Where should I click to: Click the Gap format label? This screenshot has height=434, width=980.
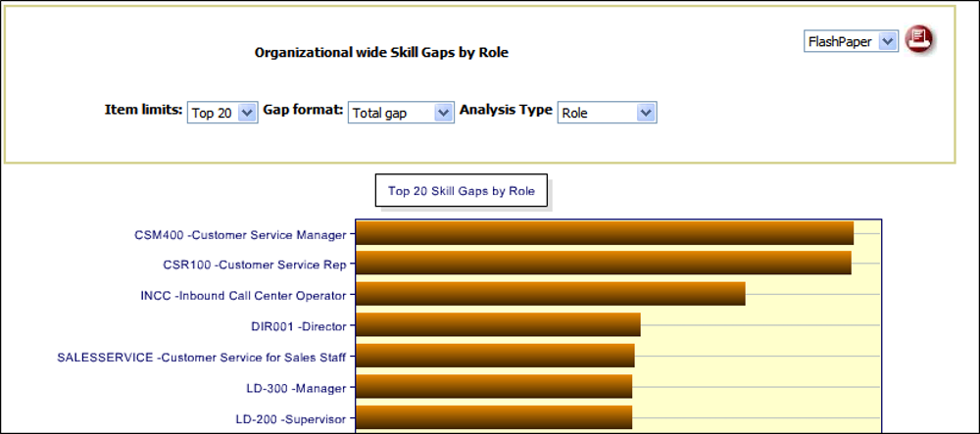tap(303, 111)
